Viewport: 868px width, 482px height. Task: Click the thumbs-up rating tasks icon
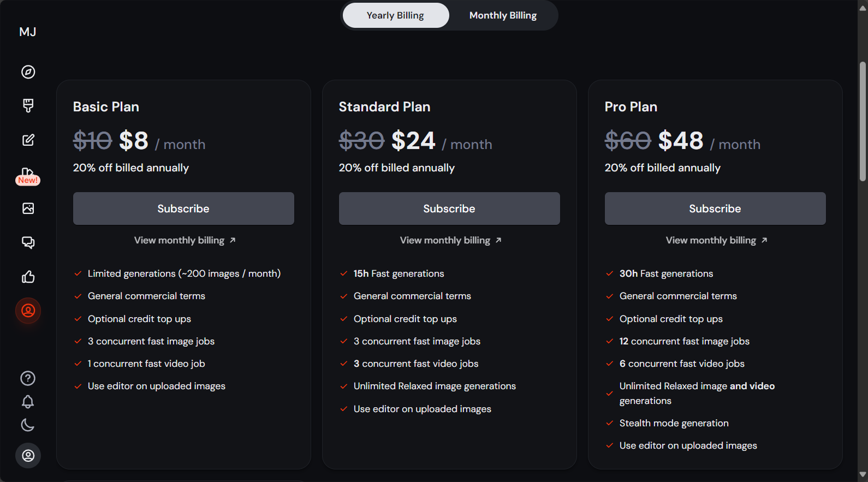[x=28, y=277]
